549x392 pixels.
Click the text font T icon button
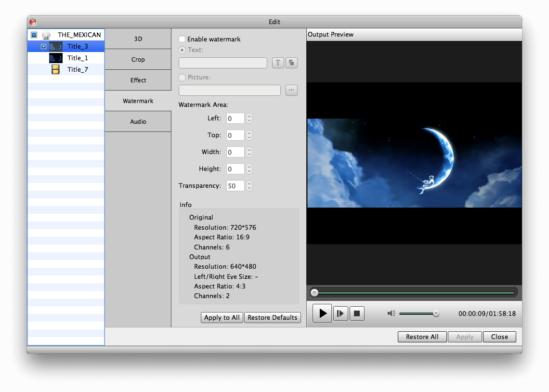coord(278,63)
